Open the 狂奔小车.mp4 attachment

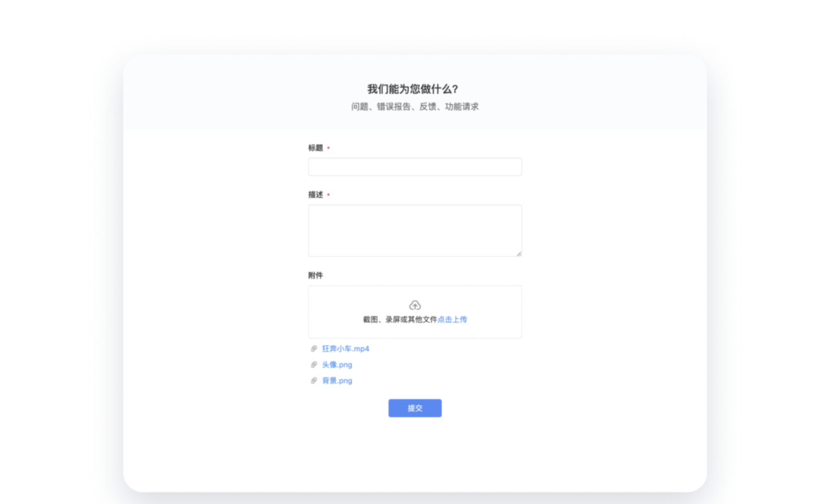tap(345, 349)
